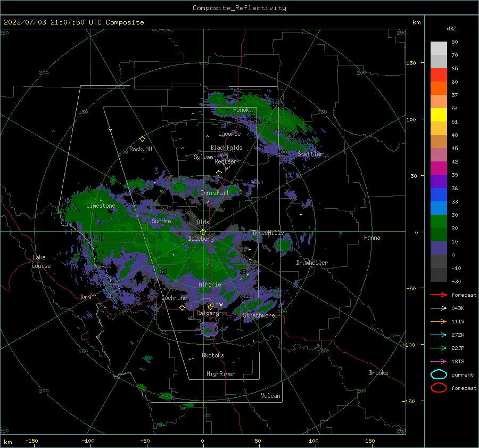Click the Banff label
This screenshot has width=479, height=448.
88,297
